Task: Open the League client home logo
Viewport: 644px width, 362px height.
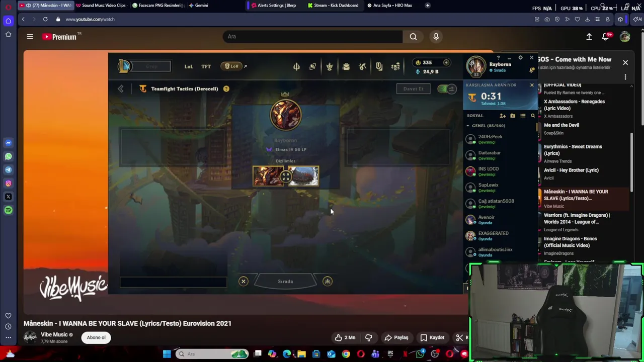Action: pyautogui.click(x=124, y=66)
